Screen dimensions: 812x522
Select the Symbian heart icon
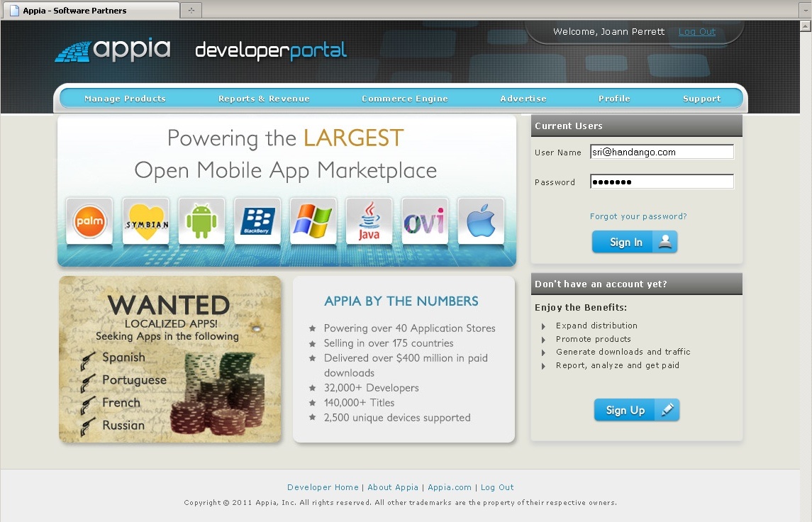point(146,221)
